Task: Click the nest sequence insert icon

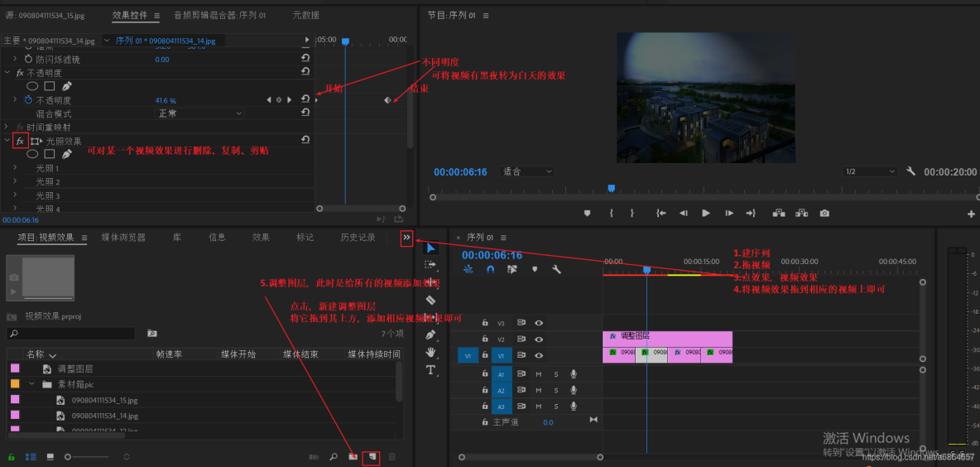Action: (x=468, y=269)
